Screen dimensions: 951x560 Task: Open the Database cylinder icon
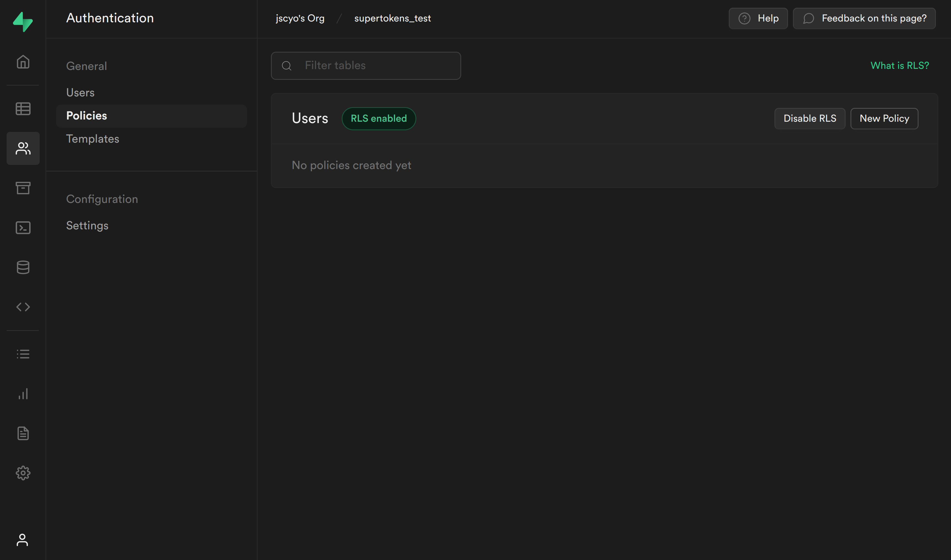(x=23, y=267)
